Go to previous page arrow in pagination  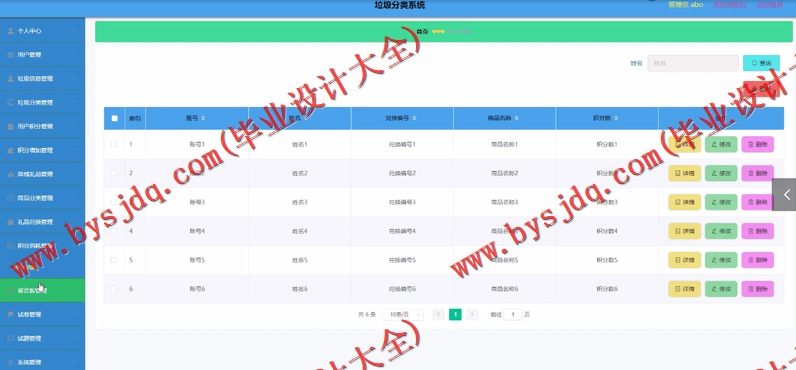coord(439,315)
